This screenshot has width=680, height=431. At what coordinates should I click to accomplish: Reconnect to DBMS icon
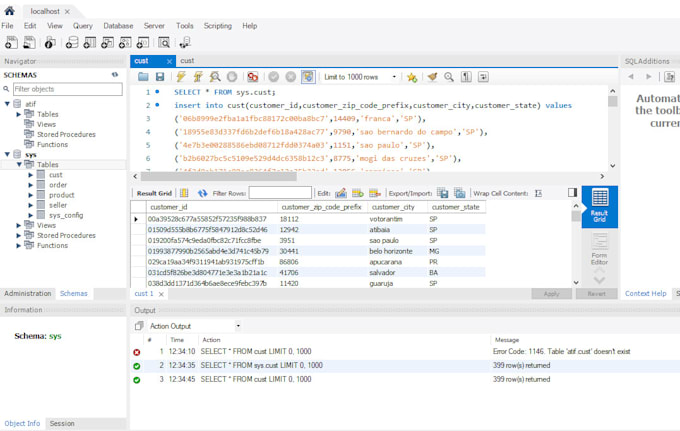[185, 42]
